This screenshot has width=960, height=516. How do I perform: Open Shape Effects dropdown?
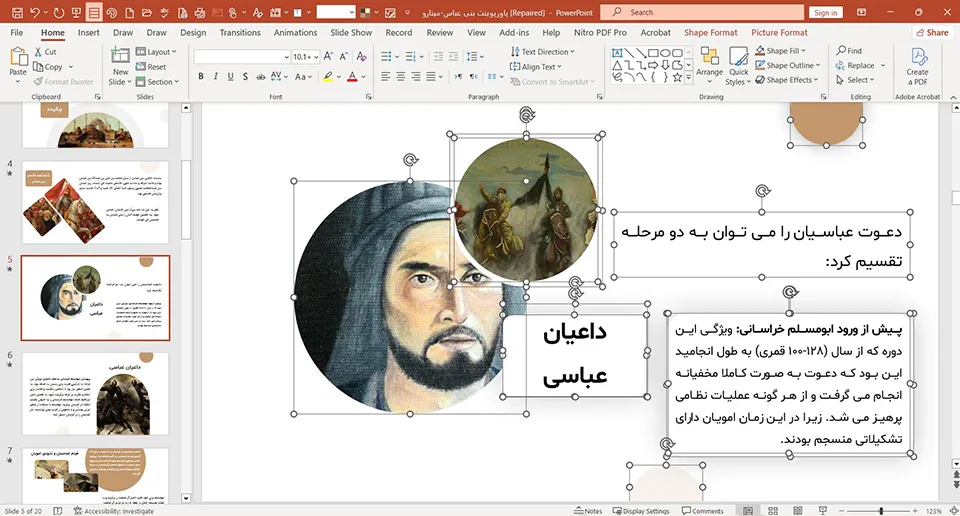click(x=787, y=80)
